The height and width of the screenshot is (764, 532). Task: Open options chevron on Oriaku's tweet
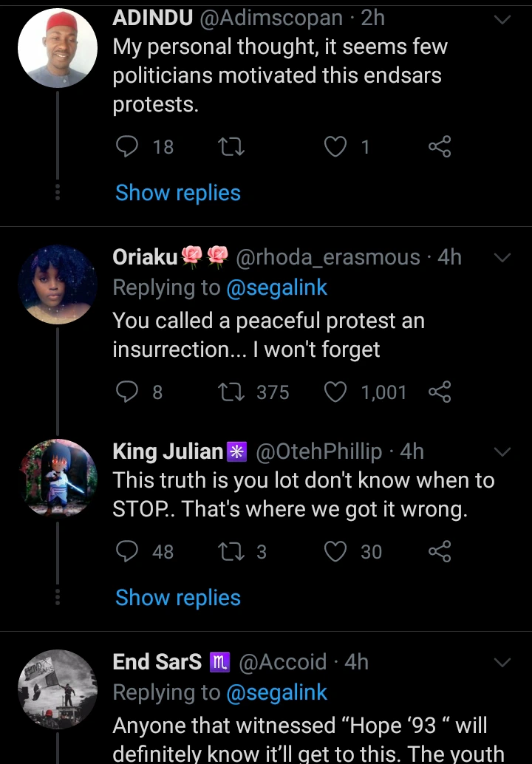pyautogui.click(x=502, y=258)
